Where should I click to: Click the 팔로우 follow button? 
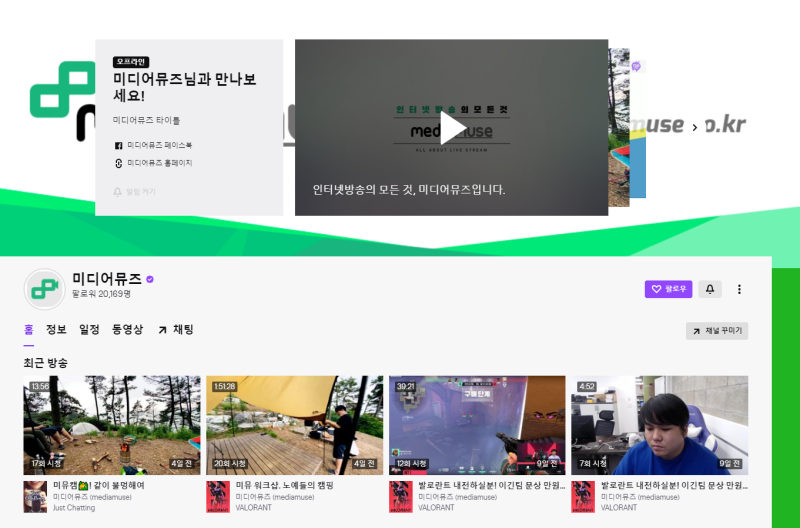pyautogui.click(x=668, y=289)
